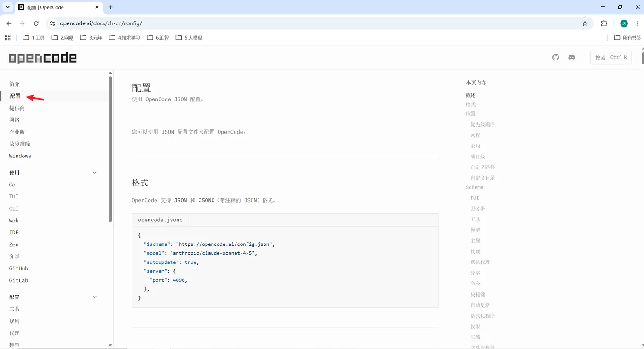Screen dimensions: 644x349
Task: Open the tab search dropdown arrow
Action: pyautogui.click(x=8, y=7)
